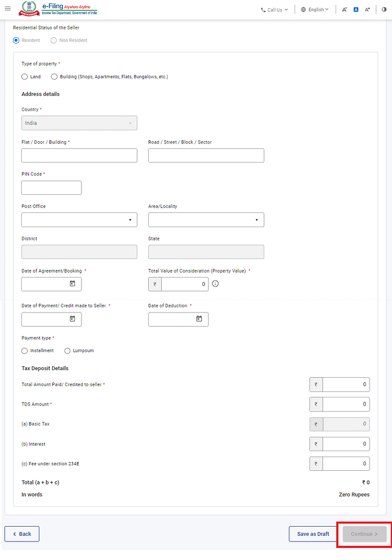Expand the Area/Locality dropdown
The height and width of the screenshot is (560, 392).
pos(206,220)
